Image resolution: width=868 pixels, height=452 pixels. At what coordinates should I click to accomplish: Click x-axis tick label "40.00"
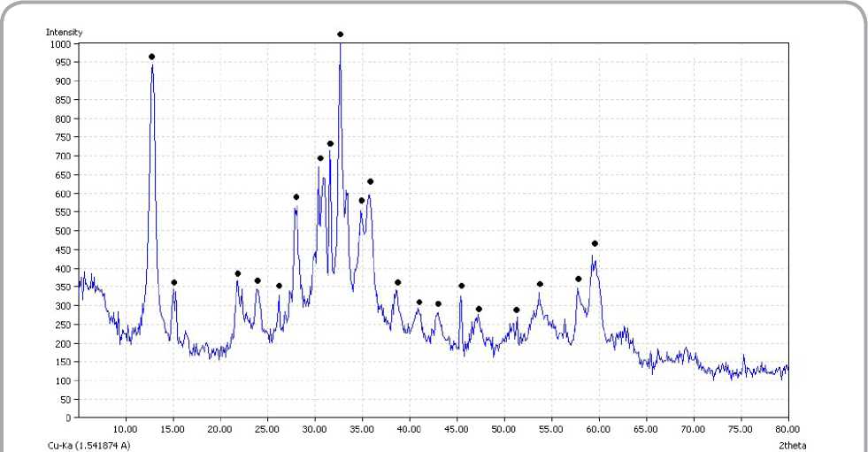coord(410,429)
